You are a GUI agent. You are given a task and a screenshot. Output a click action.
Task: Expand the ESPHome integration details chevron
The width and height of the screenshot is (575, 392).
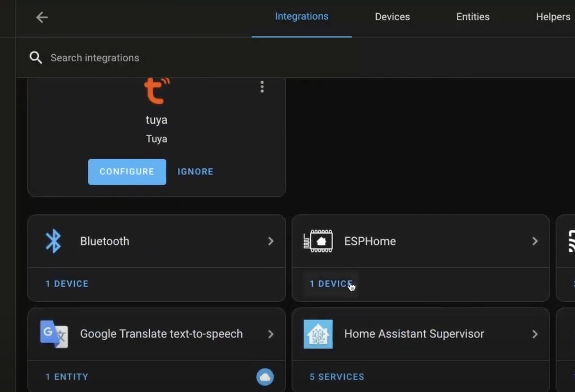tap(535, 241)
